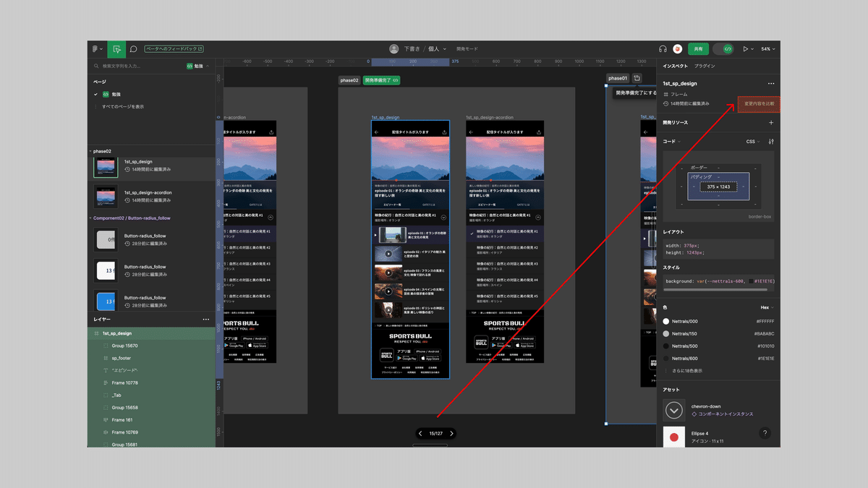Screen dimensions: 868x488
Task: Select the Frame 10769 layer
Action: [x=124, y=432]
